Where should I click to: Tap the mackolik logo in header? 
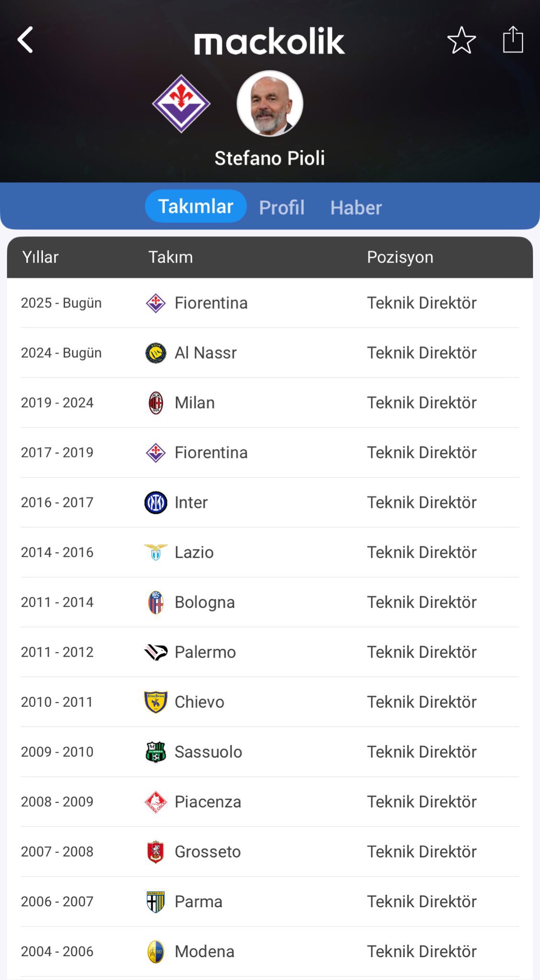pos(269,41)
